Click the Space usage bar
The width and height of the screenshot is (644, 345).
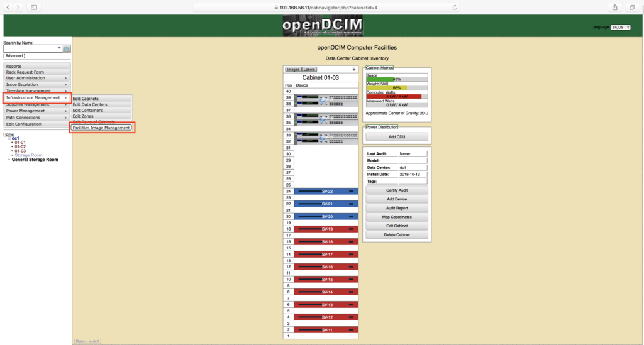coord(397,79)
